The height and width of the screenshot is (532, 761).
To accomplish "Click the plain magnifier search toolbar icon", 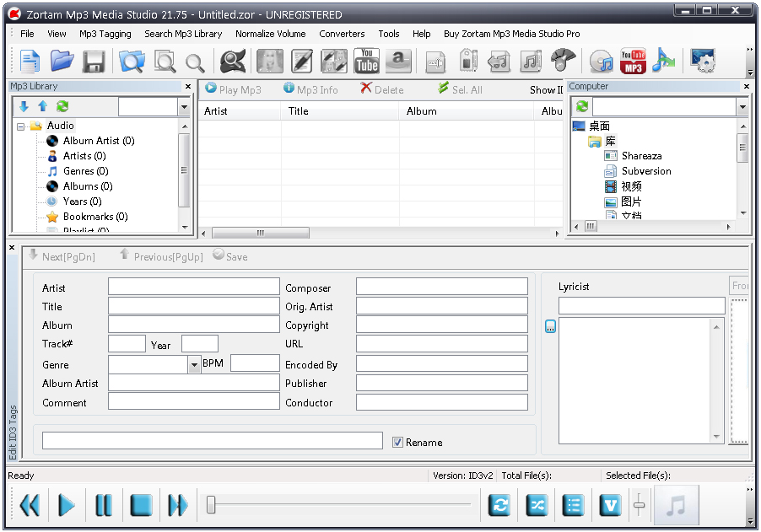I will click(x=195, y=62).
